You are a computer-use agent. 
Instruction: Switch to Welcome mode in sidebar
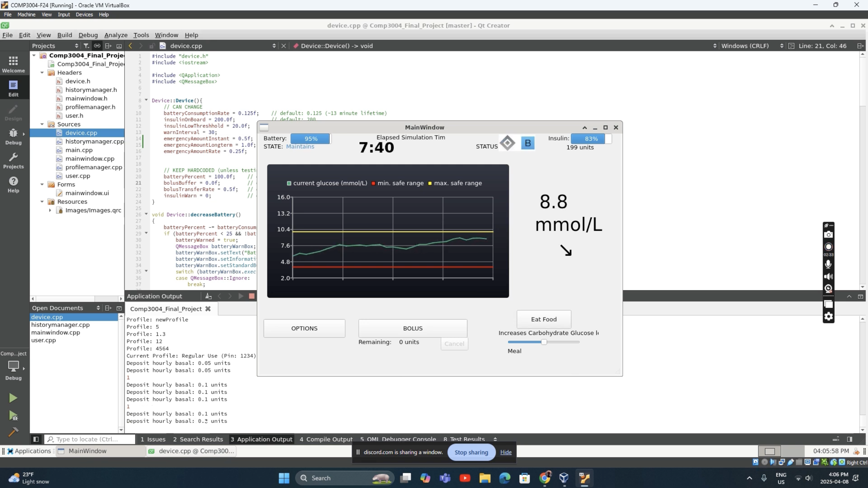tap(14, 64)
